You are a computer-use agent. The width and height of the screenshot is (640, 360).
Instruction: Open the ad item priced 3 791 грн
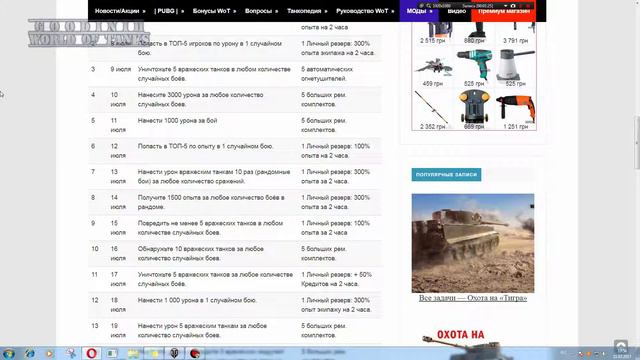point(516,33)
